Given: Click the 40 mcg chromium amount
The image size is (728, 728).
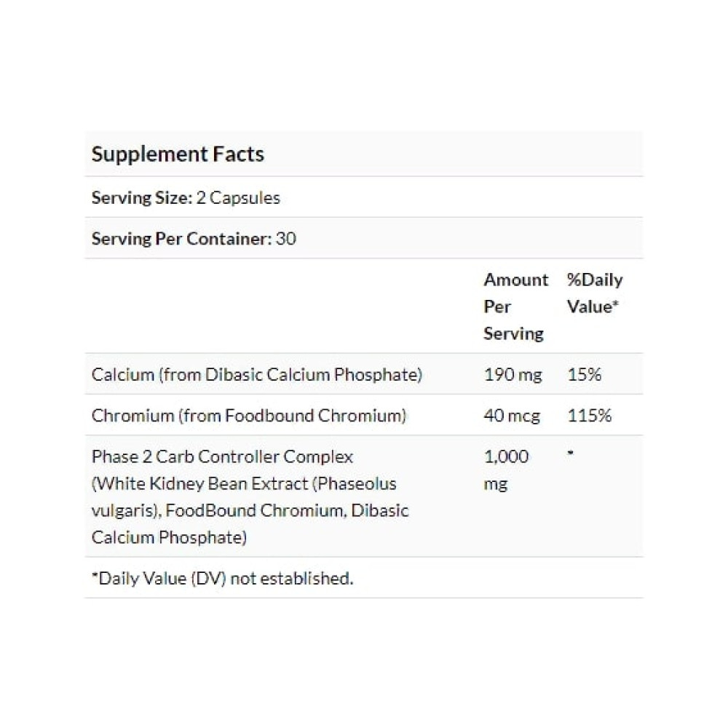Looking at the screenshot, I should coord(512,416).
